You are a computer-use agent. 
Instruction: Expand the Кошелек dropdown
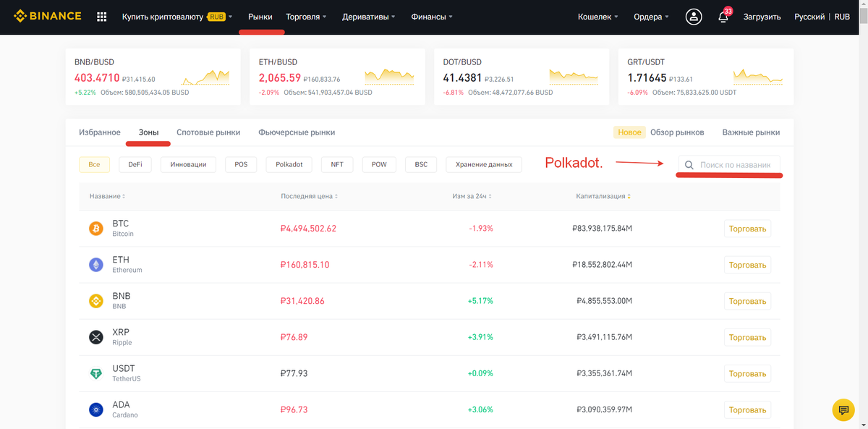click(598, 17)
